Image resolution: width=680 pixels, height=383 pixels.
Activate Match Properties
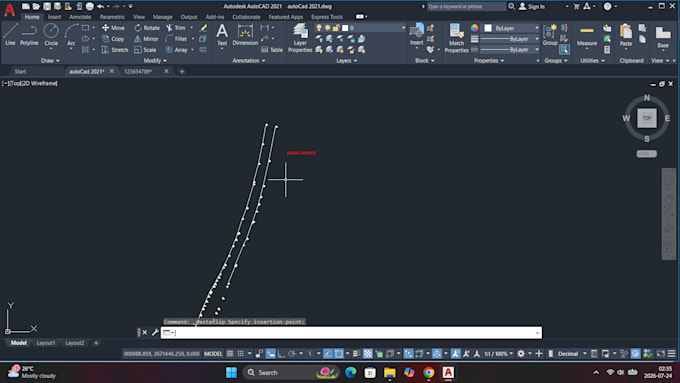pyautogui.click(x=456, y=38)
